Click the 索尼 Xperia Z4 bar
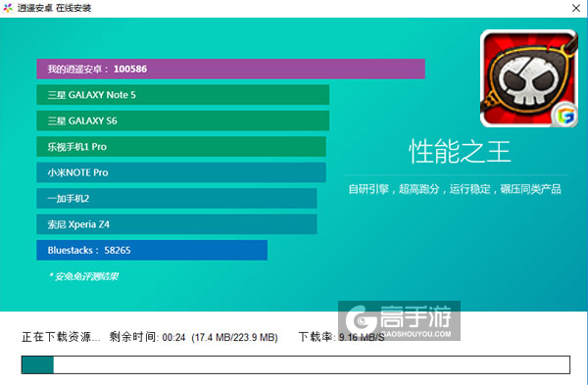This screenshot has width=588, height=385. (176, 223)
